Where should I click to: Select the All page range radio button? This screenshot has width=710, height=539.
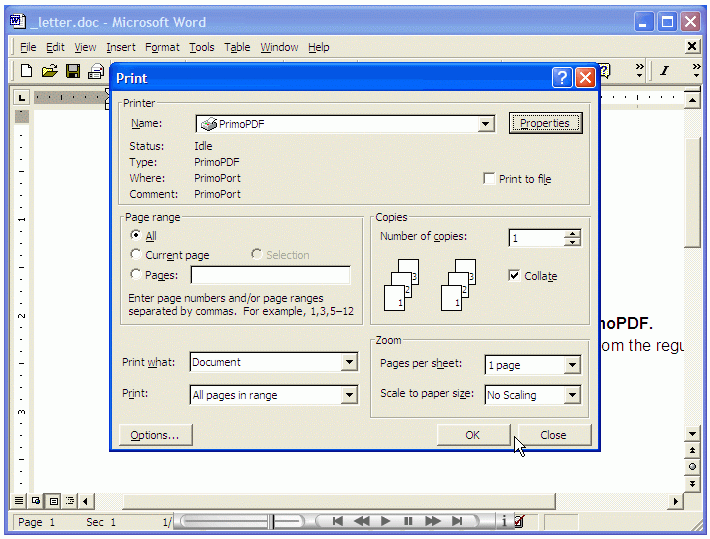pyautogui.click(x=135, y=235)
